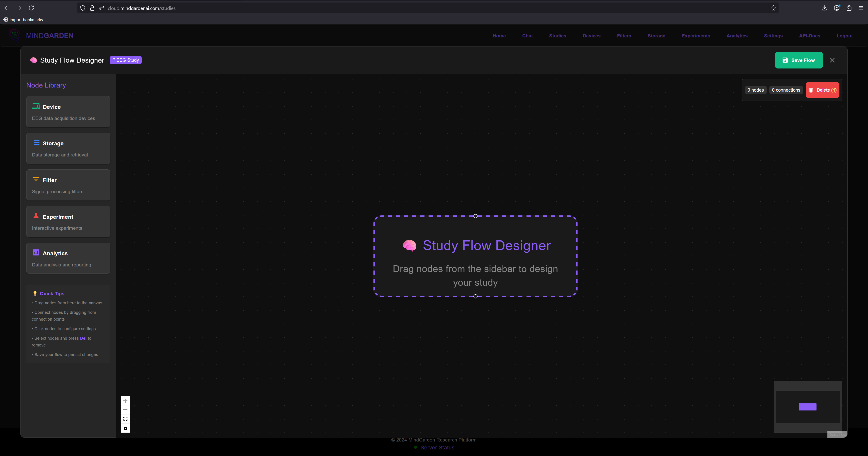Click Save Flow button

799,60
